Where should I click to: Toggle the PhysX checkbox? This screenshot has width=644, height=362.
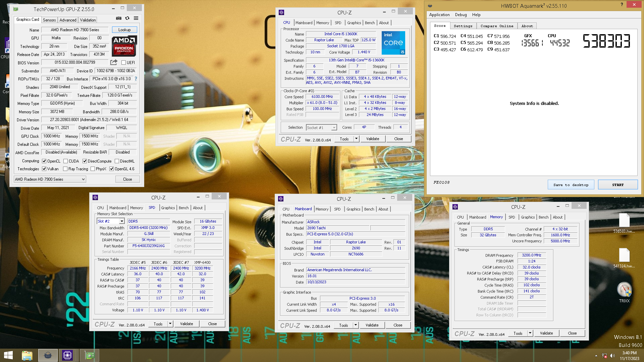pos(93,169)
